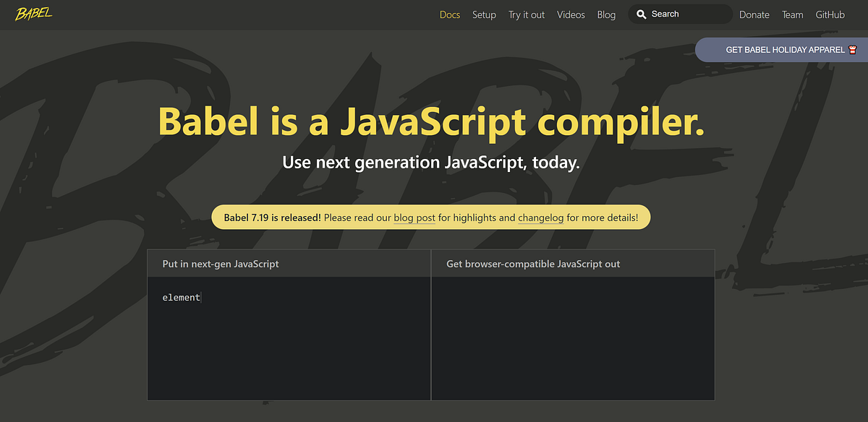
Task: Click GET BABEL HOLIDAY APPAREL
Action: pos(785,50)
